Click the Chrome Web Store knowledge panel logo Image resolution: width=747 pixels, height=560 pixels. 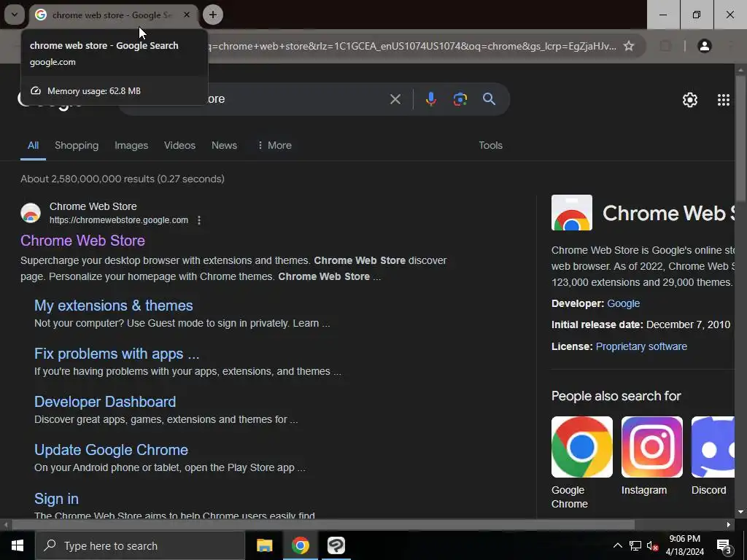pyautogui.click(x=572, y=213)
